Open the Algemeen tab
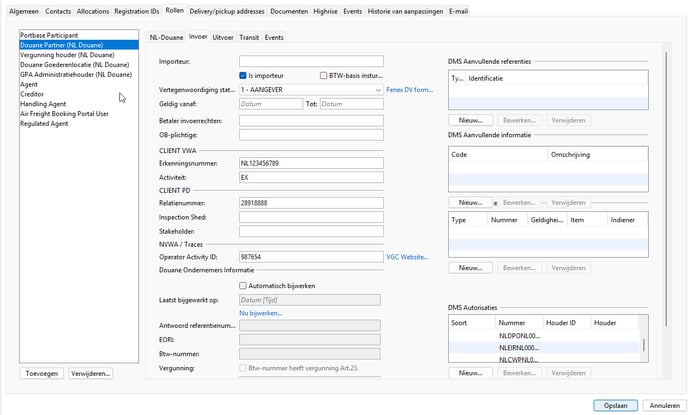This screenshot has width=688, height=415. click(24, 11)
